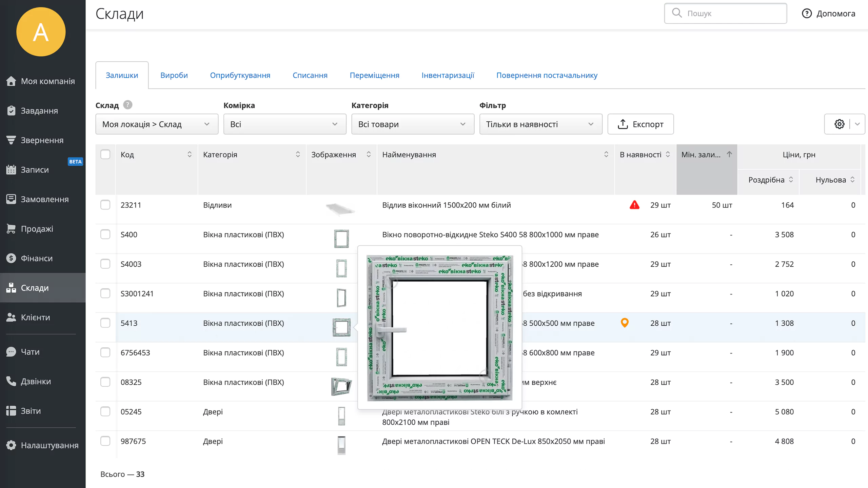
Task: Open Налаштування gear icon in sidebar
Action: [11, 445]
